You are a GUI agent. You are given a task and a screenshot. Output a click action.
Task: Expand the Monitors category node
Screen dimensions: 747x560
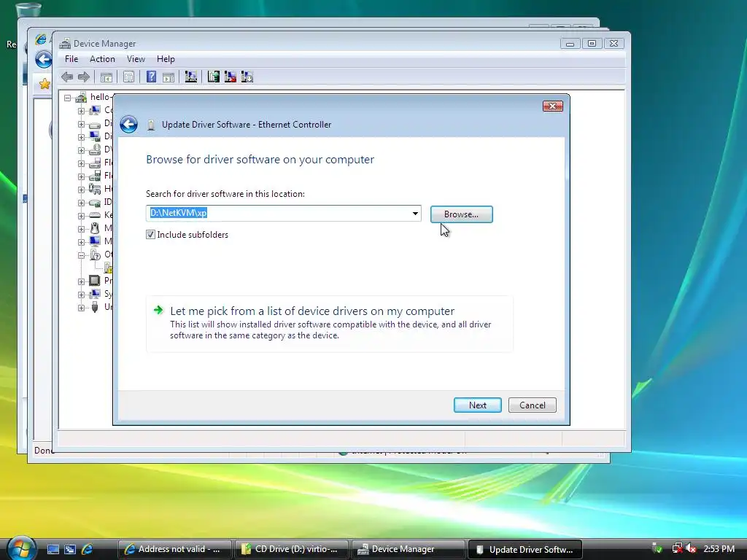tap(81, 242)
